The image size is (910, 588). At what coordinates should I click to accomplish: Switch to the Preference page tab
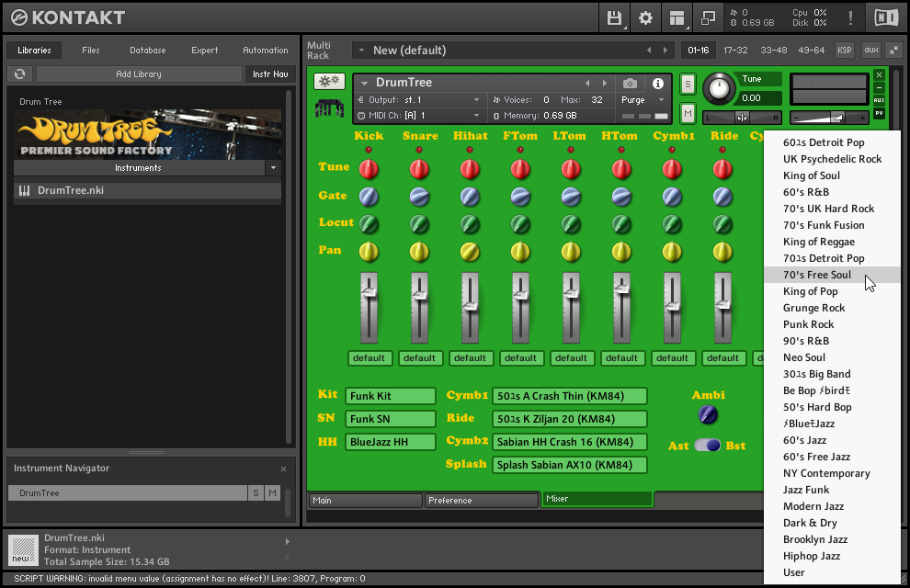(x=481, y=501)
